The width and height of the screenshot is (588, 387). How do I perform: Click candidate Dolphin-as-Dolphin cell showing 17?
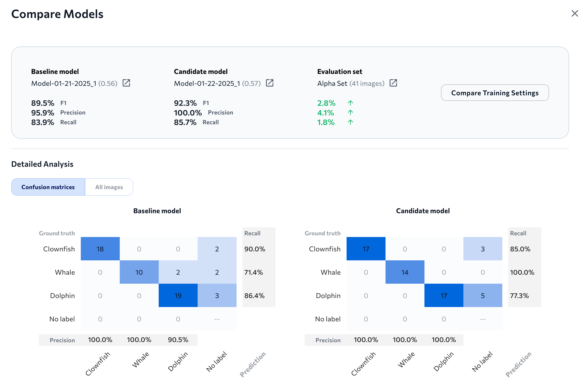(x=444, y=295)
